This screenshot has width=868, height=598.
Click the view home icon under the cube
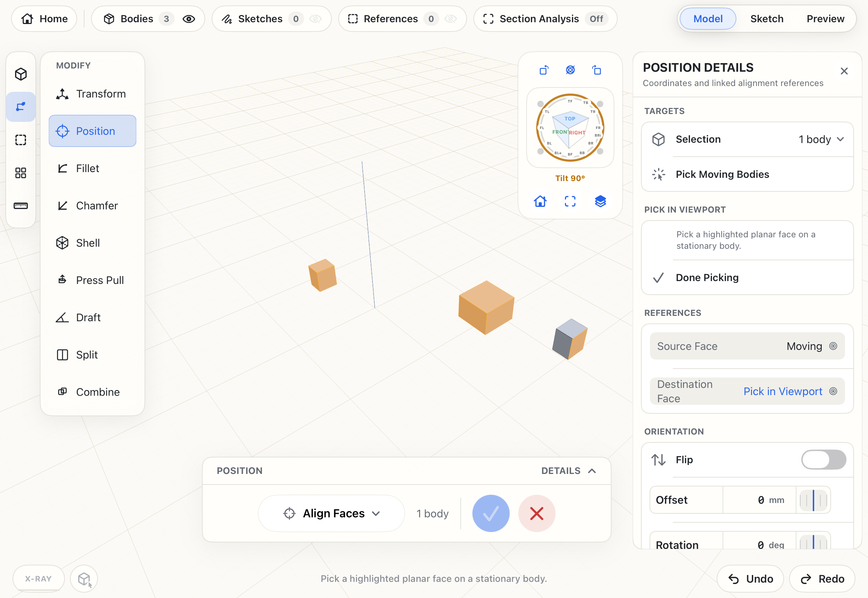coord(540,201)
